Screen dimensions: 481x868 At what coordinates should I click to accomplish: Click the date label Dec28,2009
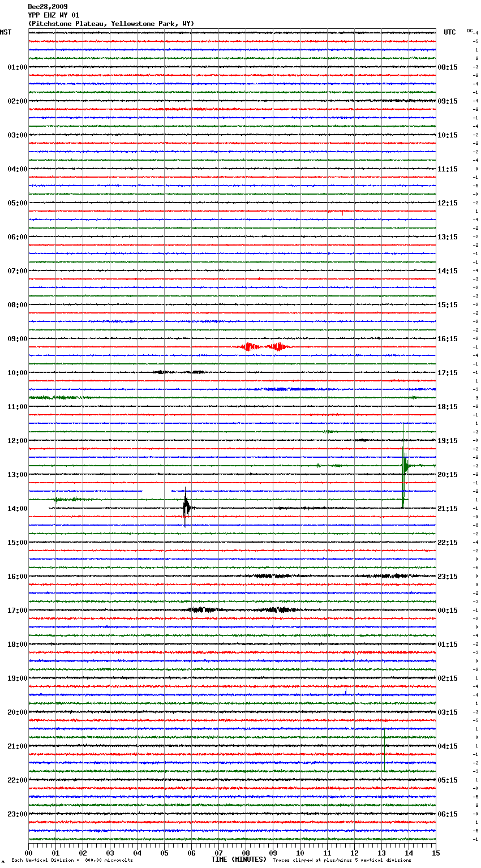pos(48,7)
